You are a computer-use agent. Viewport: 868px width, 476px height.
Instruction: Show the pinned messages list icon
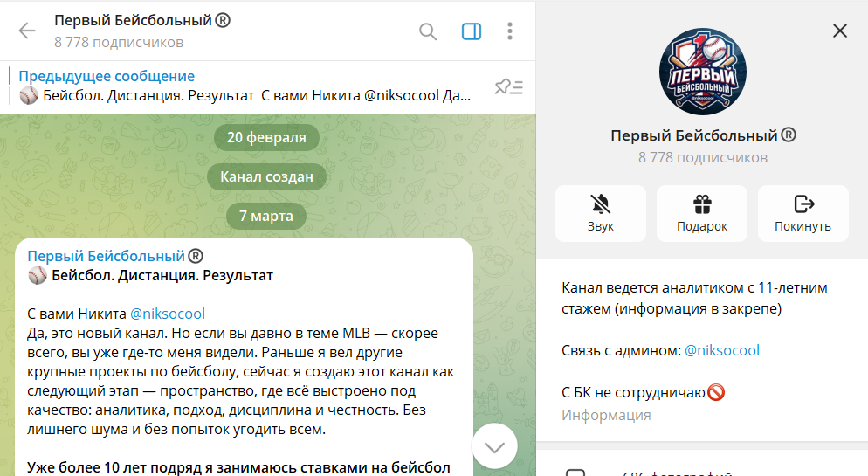pos(509,86)
